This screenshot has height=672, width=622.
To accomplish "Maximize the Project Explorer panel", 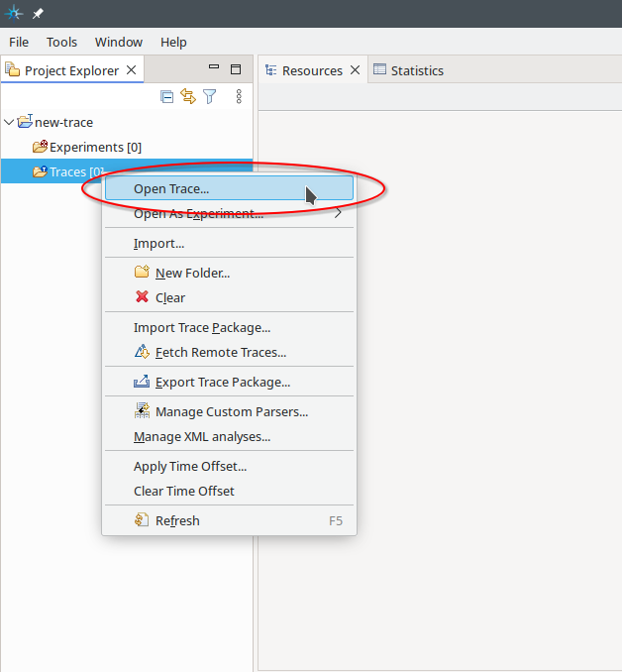I will click(x=236, y=69).
